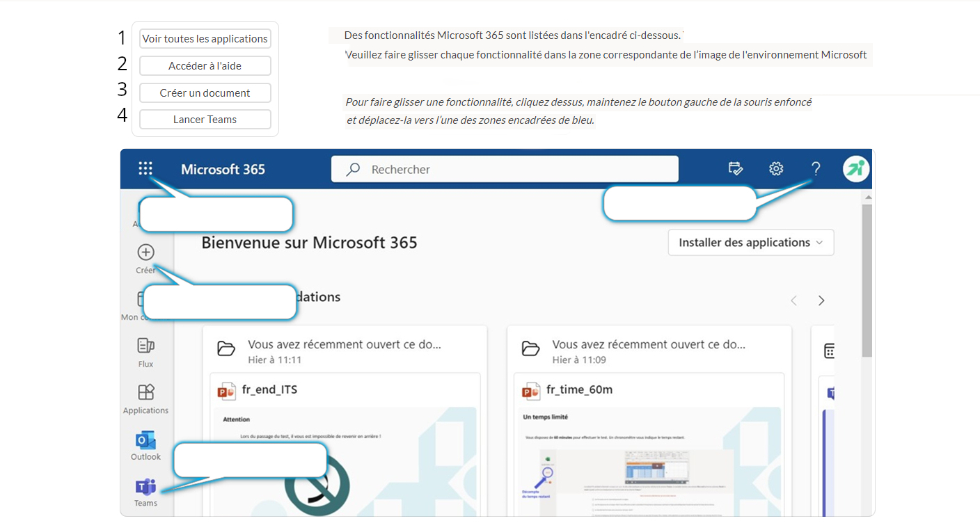Screen dimensions: 980x530
Task: Click the Créer plus icon
Action: coord(145,252)
